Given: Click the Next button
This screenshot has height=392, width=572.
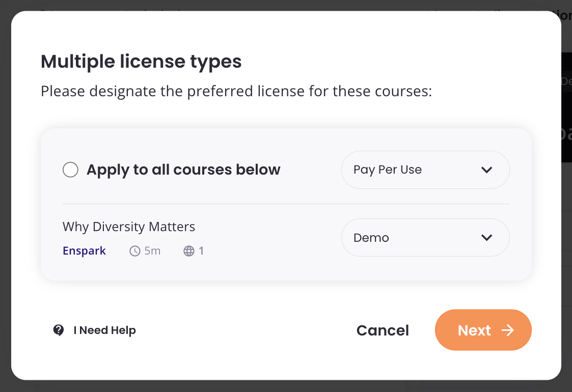Looking at the screenshot, I should pos(483,330).
